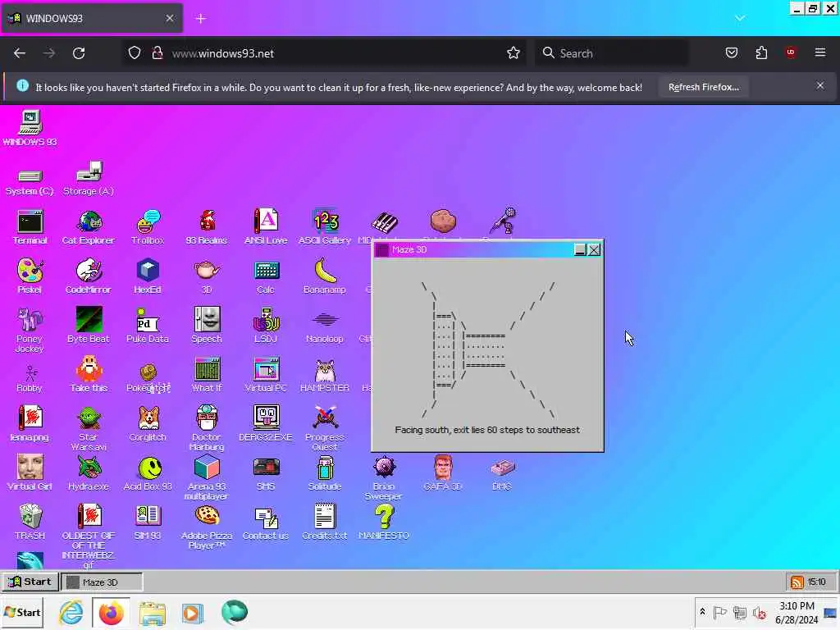
Task: Launch the GAFA 3D icon
Action: coord(442,473)
